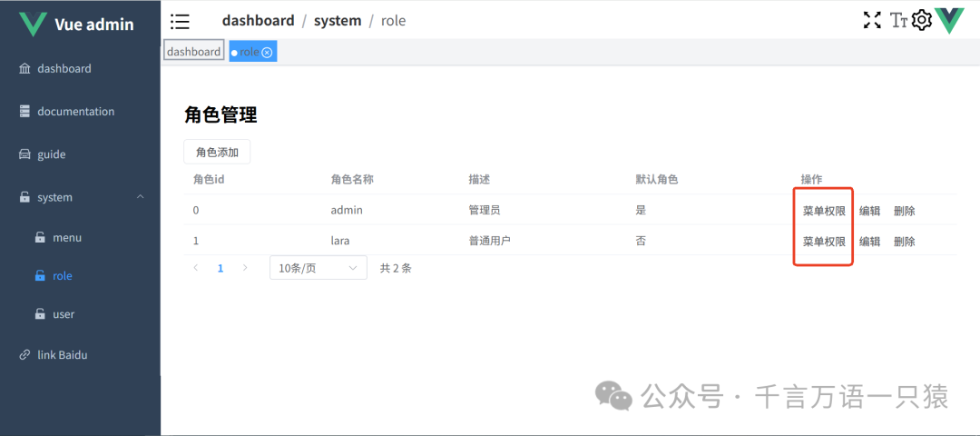Click role in the breadcrumb
The width and height of the screenshot is (980, 436).
(393, 21)
